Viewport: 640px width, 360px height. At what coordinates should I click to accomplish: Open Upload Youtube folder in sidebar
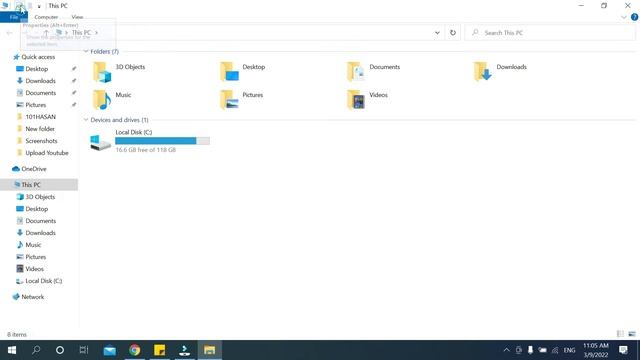tap(47, 153)
